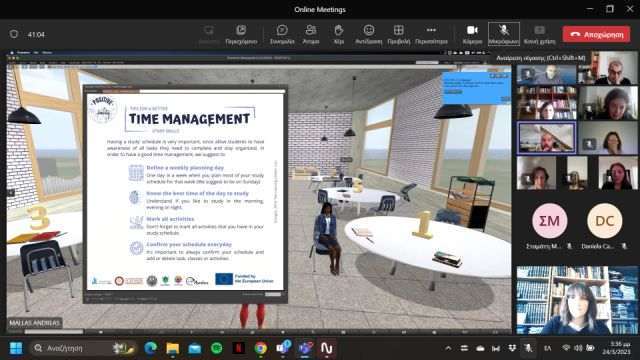Open the Netflix app in the taskbar
The width and height of the screenshot is (640, 360).
pos(239,348)
